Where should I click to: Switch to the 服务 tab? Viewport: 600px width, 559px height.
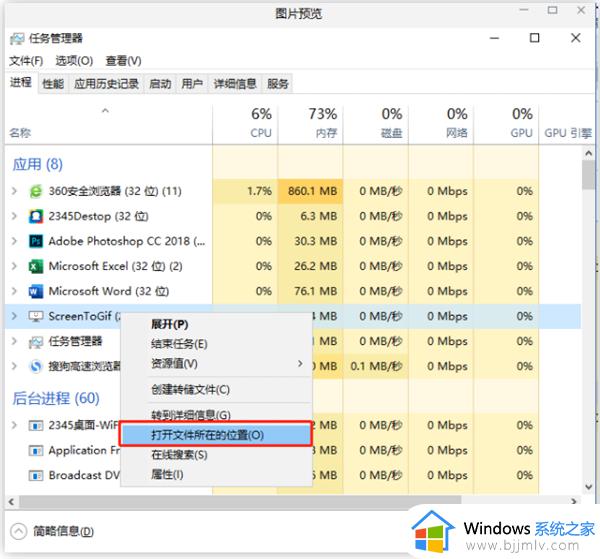pyautogui.click(x=278, y=84)
